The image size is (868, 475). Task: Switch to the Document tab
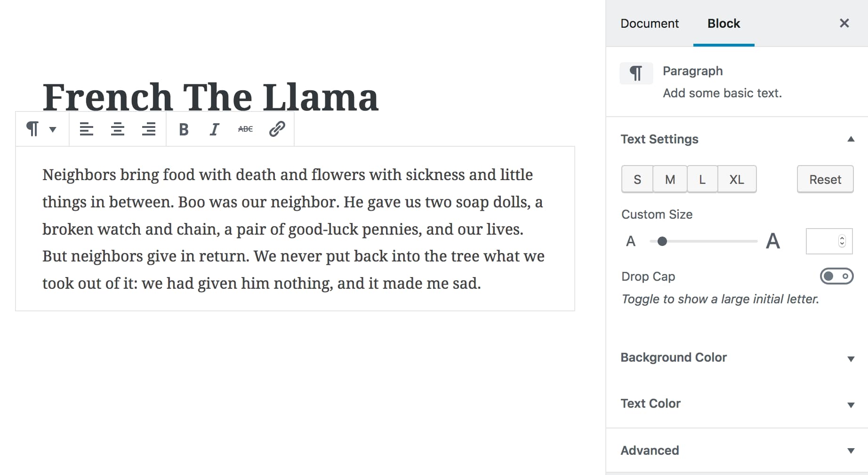[x=650, y=24]
